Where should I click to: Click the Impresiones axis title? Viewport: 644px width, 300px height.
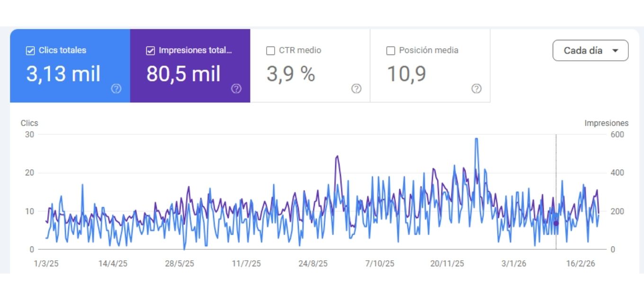(x=606, y=123)
